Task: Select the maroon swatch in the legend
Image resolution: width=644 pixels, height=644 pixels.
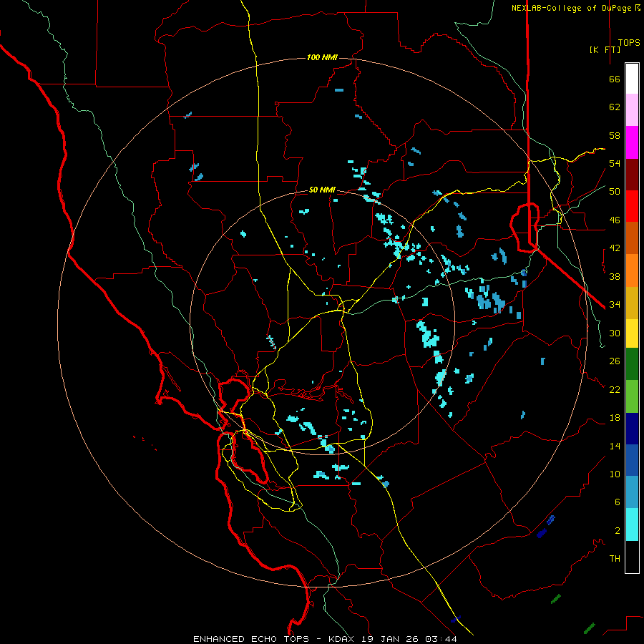Action: [x=632, y=175]
